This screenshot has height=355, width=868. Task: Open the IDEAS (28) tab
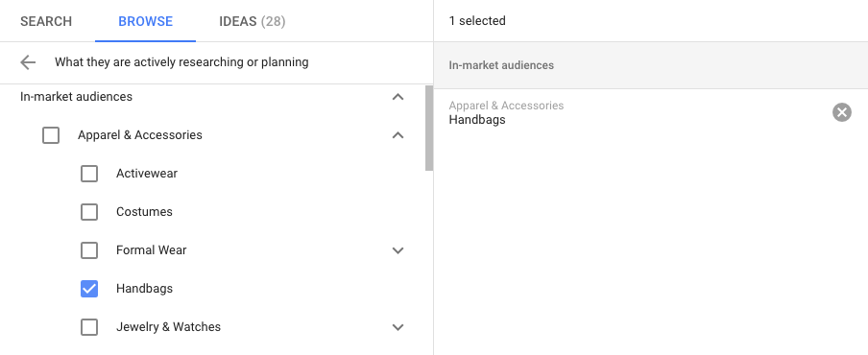[x=253, y=21]
